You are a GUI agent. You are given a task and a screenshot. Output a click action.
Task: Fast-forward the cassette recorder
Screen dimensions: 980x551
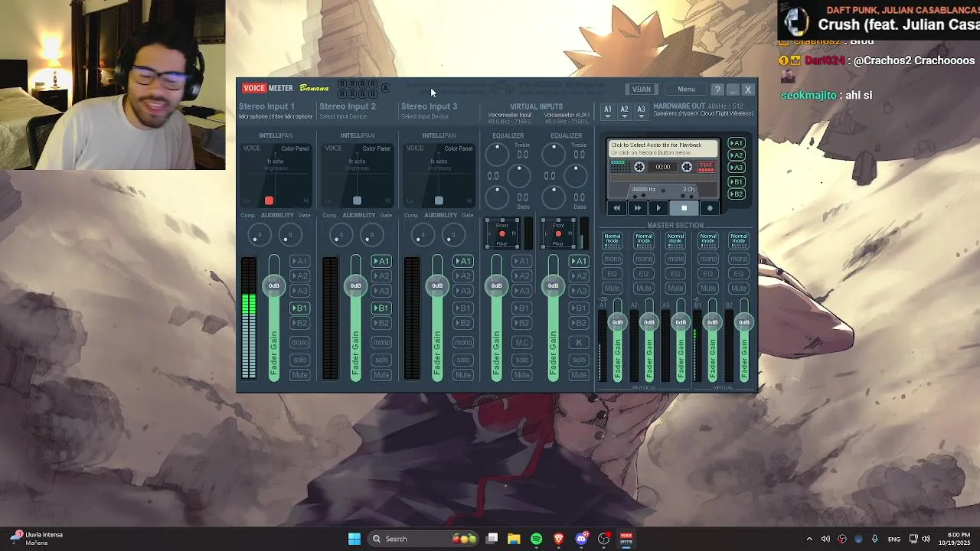[x=637, y=208]
